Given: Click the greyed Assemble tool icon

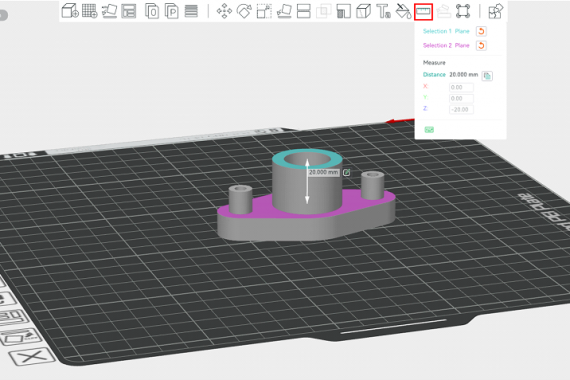Looking at the screenshot, I should pos(444,11).
